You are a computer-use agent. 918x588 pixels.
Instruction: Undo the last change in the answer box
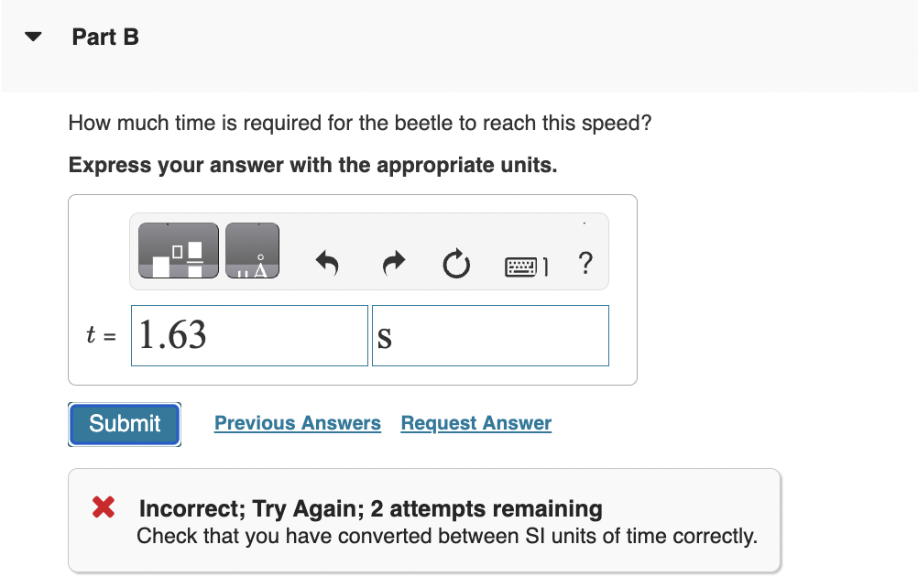[328, 263]
